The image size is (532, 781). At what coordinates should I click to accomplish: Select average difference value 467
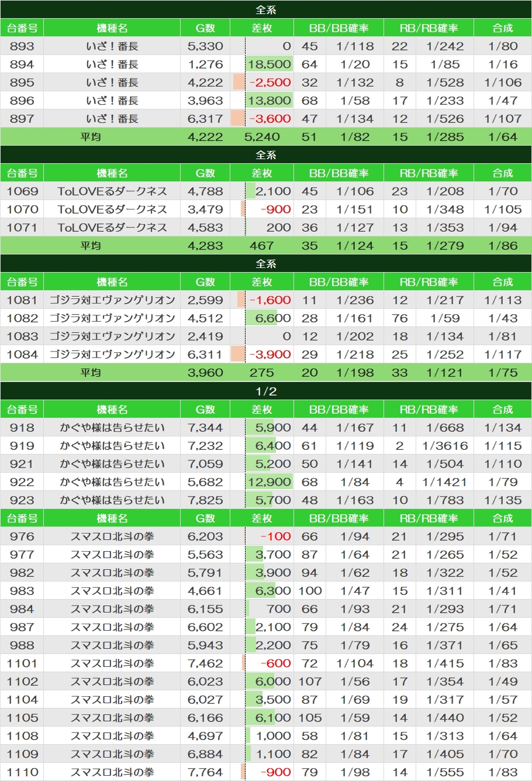point(262,246)
